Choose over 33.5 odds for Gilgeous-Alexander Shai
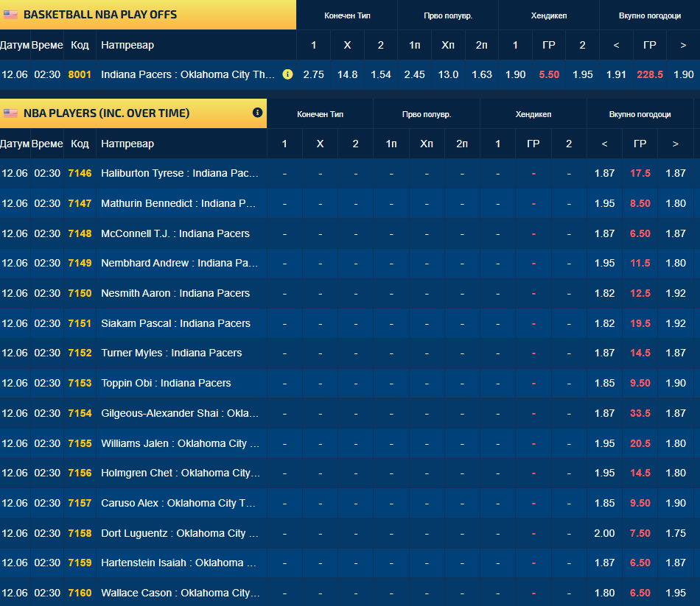The height and width of the screenshot is (606, 700). (676, 413)
